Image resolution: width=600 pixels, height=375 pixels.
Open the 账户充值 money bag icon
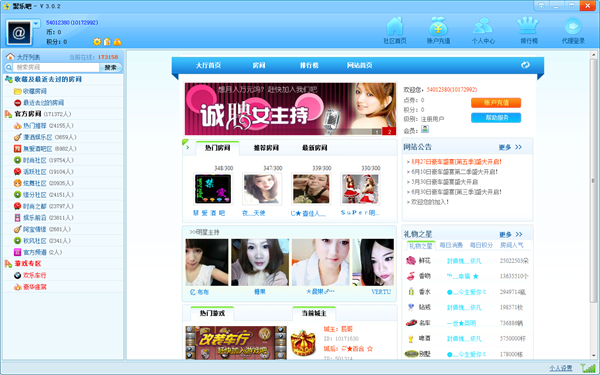439,26
